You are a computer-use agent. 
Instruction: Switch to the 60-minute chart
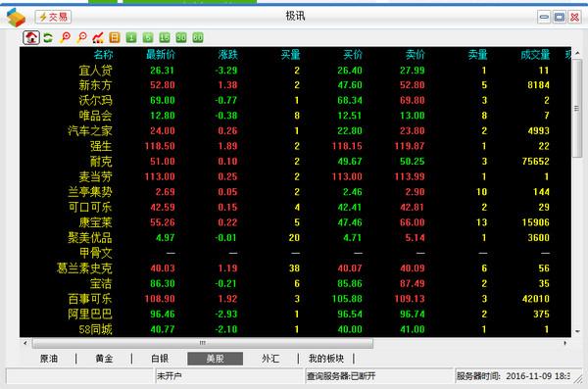click(198, 37)
